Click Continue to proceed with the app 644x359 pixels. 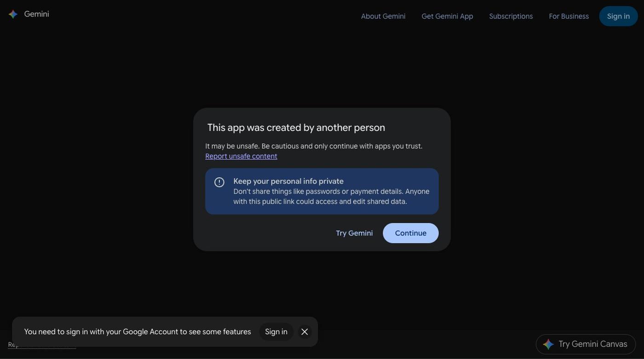click(x=411, y=233)
